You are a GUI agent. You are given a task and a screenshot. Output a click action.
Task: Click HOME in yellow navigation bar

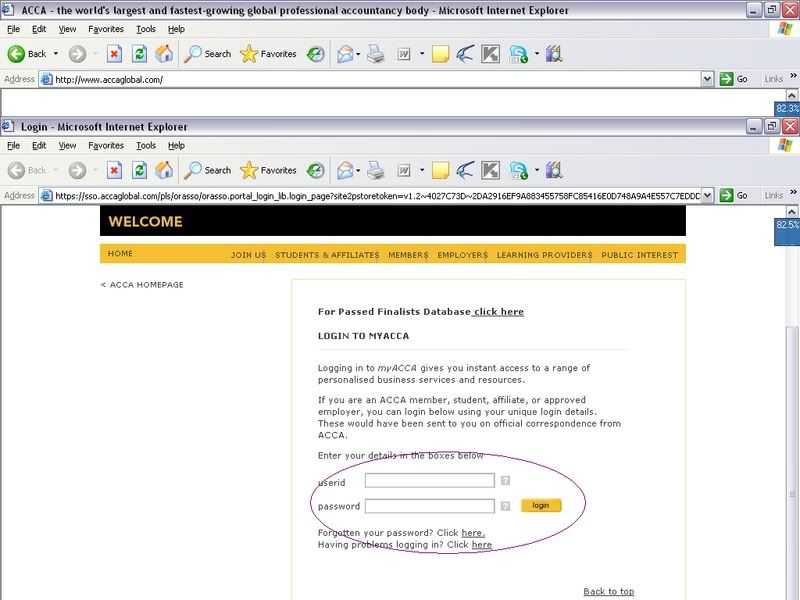click(x=120, y=253)
